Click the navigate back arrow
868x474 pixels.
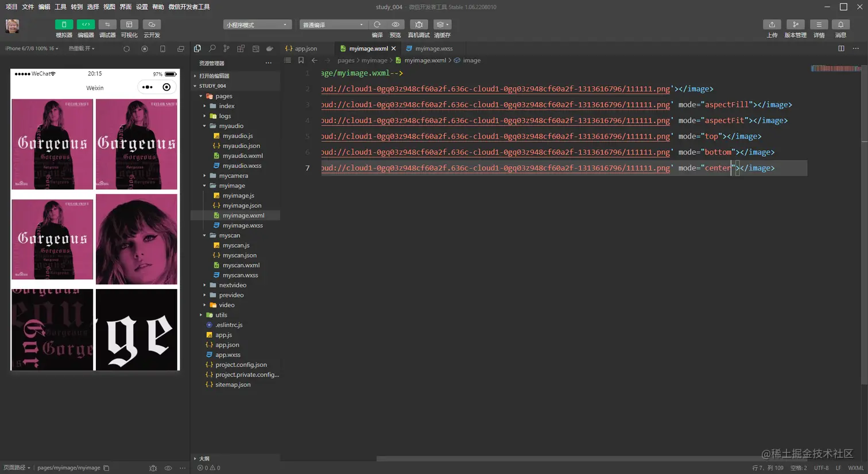point(314,60)
